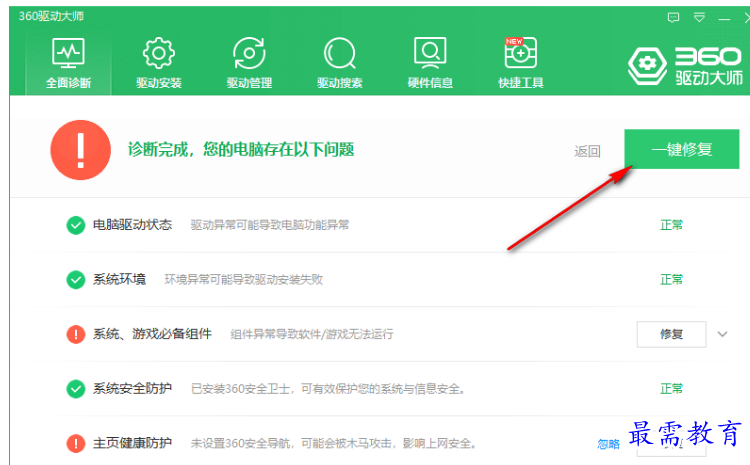Click the red warning icon beside 系统、游戏必备组件
Viewport: 750px width, 465px height.
coord(76,334)
